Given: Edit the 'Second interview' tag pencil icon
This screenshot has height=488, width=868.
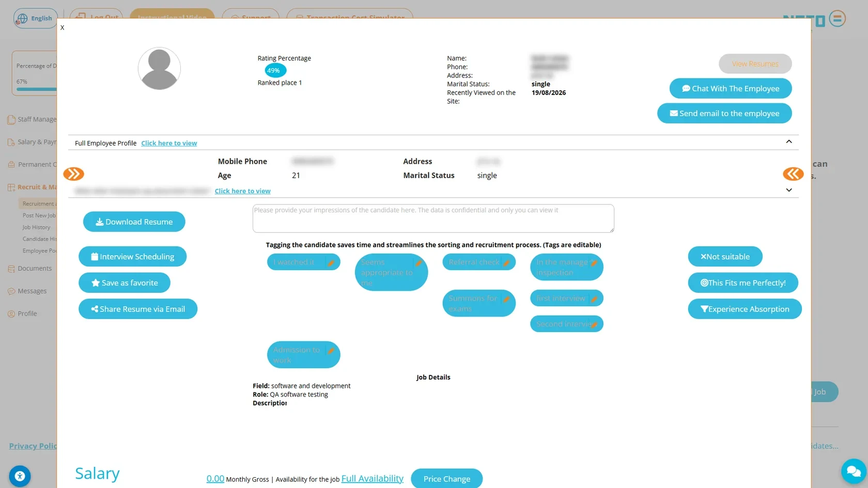Looking at the screenshot, I should 594,325.
